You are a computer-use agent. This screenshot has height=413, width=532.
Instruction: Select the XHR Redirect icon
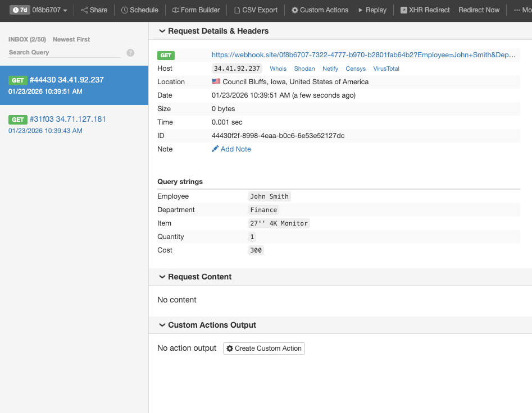point(402,10)
